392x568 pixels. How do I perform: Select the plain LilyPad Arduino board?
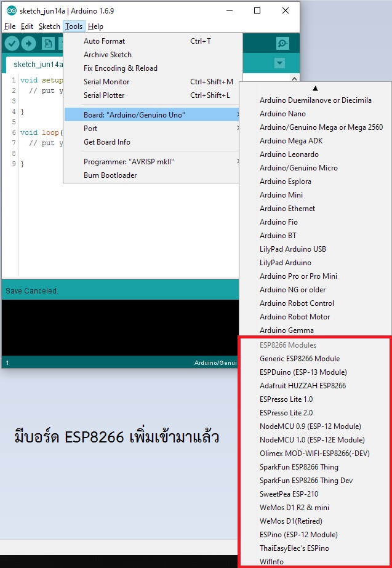[x=315, y=263]
